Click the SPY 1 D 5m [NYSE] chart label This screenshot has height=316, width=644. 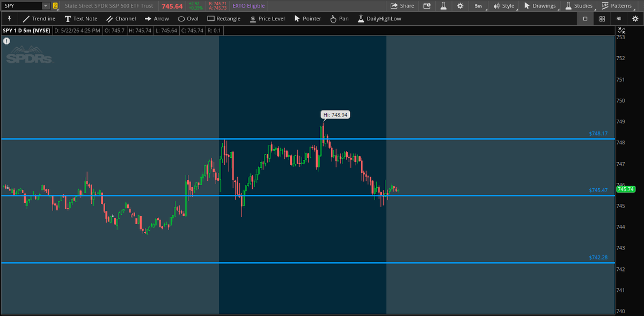coord(26,31)
